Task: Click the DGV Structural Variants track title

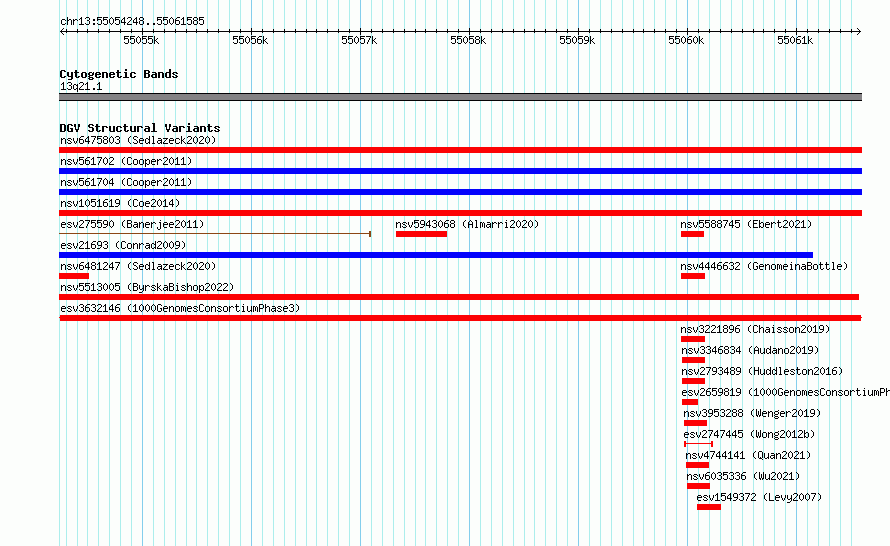Action: click(140, 128)
